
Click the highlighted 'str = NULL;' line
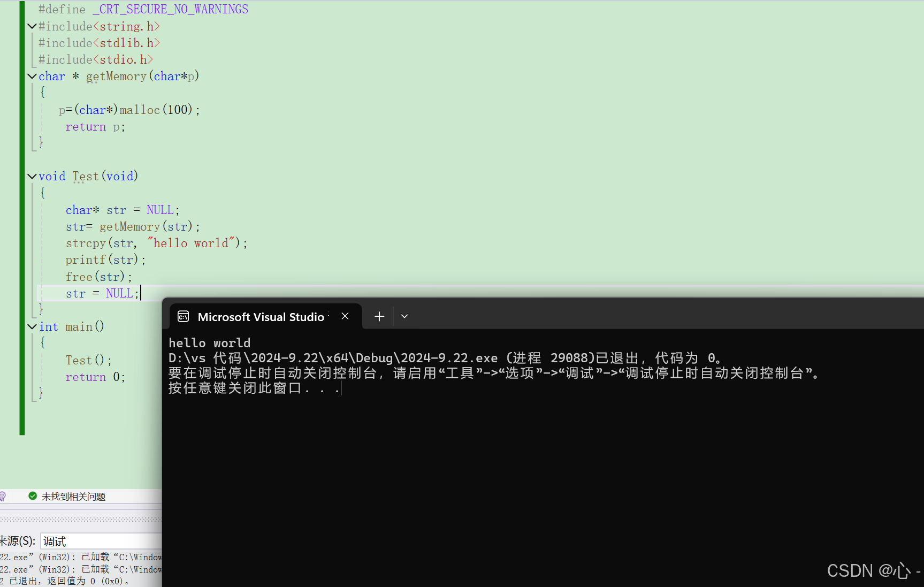coord(102,293)
